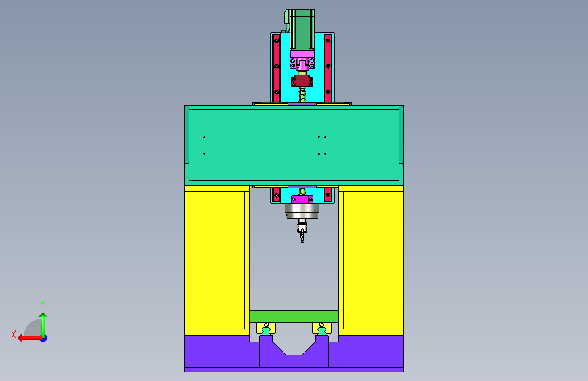Select the magenta nut block beneath the gantry
588x381 pixels.
(302, 199)
